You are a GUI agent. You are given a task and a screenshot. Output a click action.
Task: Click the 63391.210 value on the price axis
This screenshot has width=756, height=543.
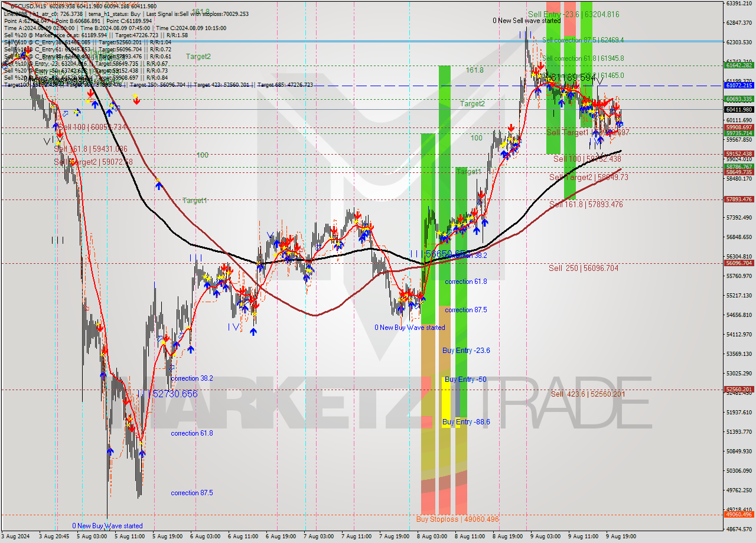739,4
